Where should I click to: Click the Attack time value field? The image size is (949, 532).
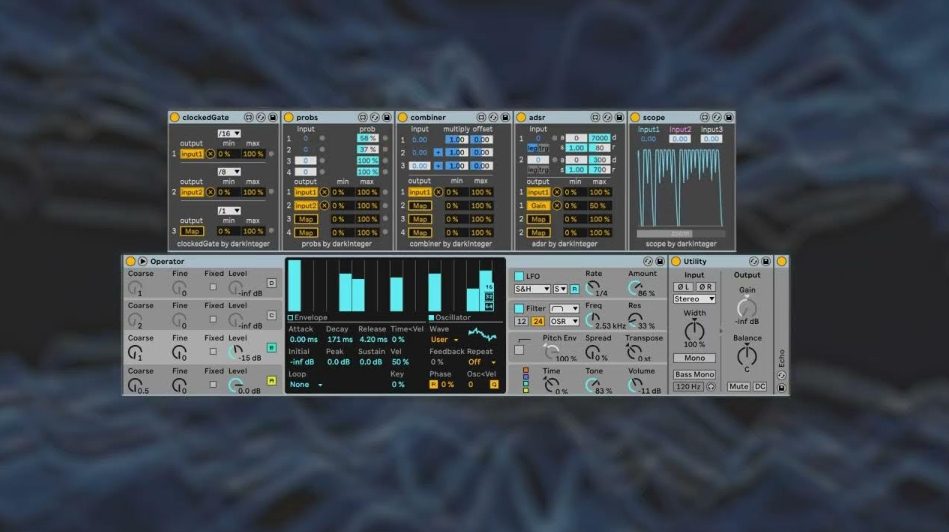tap(303, 339)
